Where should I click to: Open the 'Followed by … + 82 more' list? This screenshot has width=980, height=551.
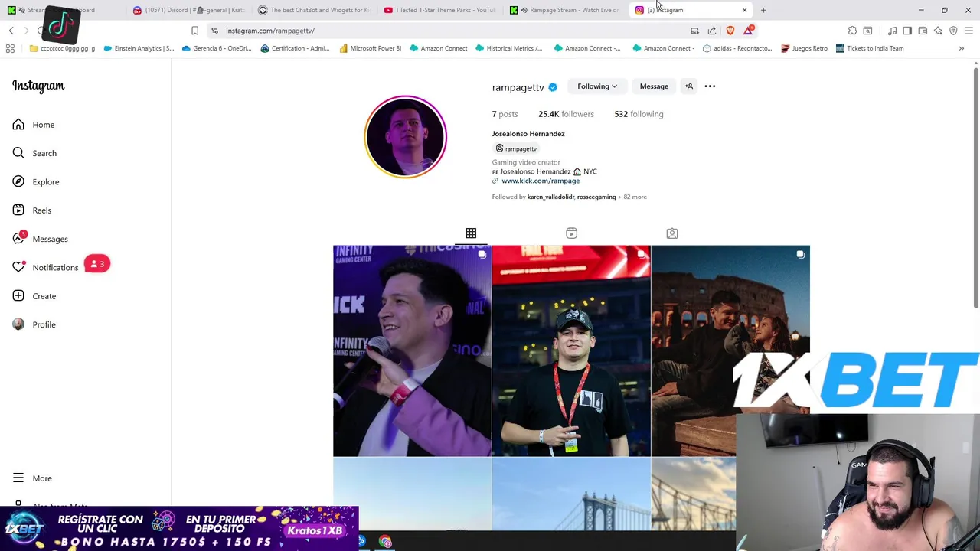coord(570,197)
